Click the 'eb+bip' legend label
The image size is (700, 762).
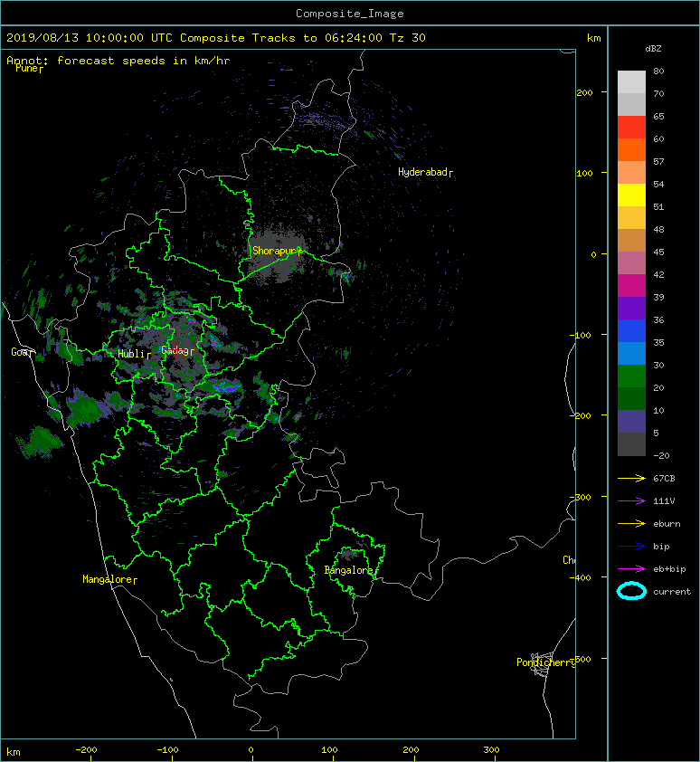pyautogui.click(x=669, y=569)
